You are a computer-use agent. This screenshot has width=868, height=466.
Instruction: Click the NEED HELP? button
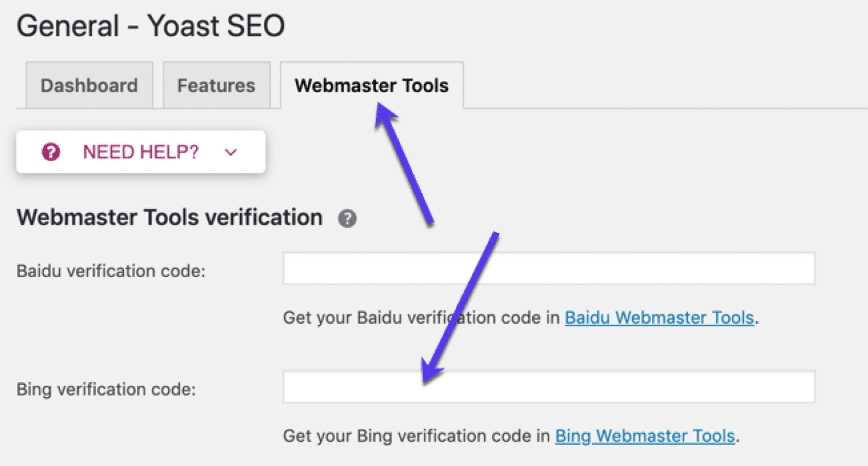tap(140, 152)
